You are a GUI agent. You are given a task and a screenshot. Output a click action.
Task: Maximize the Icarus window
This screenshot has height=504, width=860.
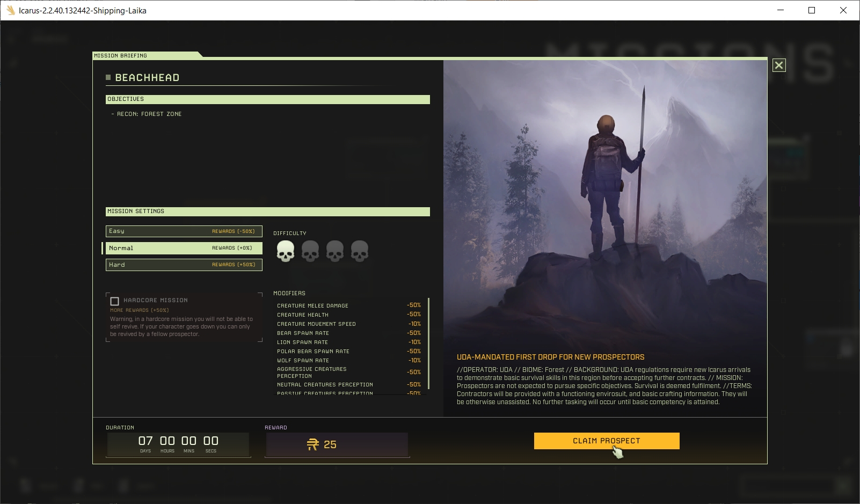(812, 10)
